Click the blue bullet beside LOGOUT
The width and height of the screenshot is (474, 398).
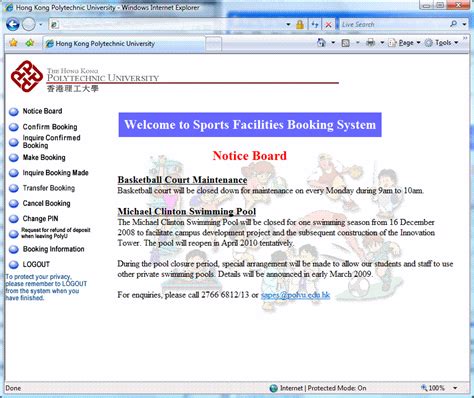tap(14, 265)
